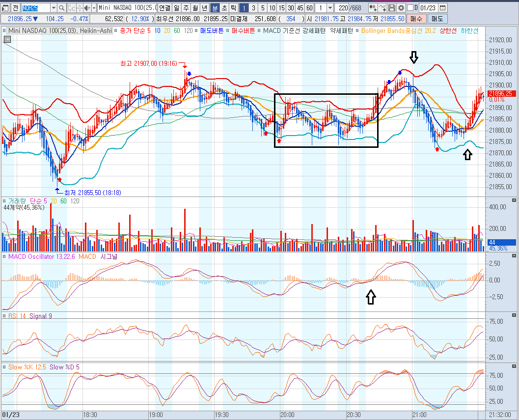Switch to the yearly 년 period
519x420 pixels.
pos(205,8)
